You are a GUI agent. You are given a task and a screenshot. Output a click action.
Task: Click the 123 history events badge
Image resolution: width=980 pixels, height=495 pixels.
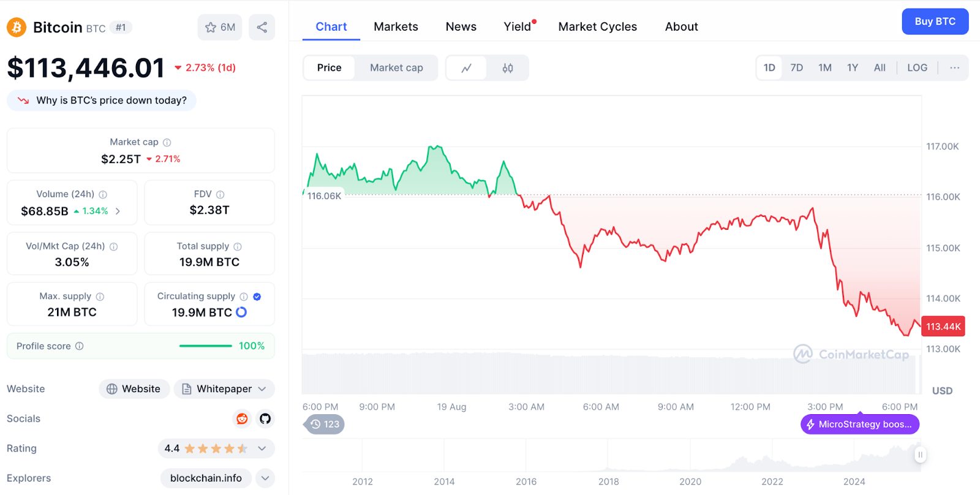click(325, 424)
